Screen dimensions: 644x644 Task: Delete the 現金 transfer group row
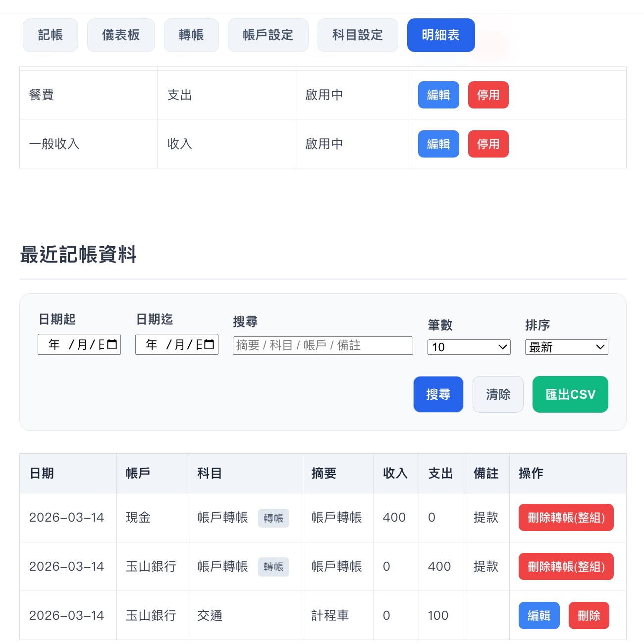pyautogui.click(x=566, y=517)
